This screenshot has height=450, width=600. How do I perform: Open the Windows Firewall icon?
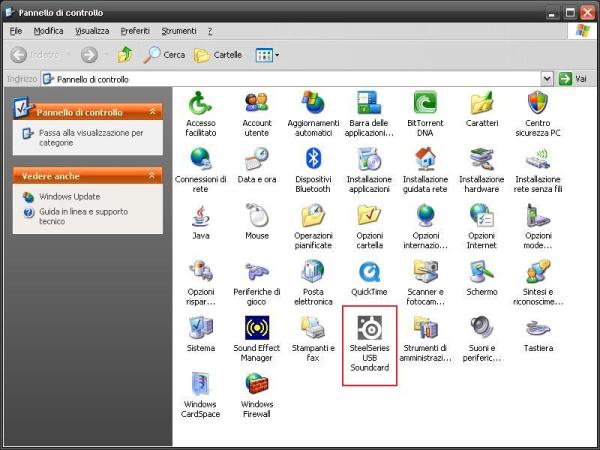pos(257,385)
